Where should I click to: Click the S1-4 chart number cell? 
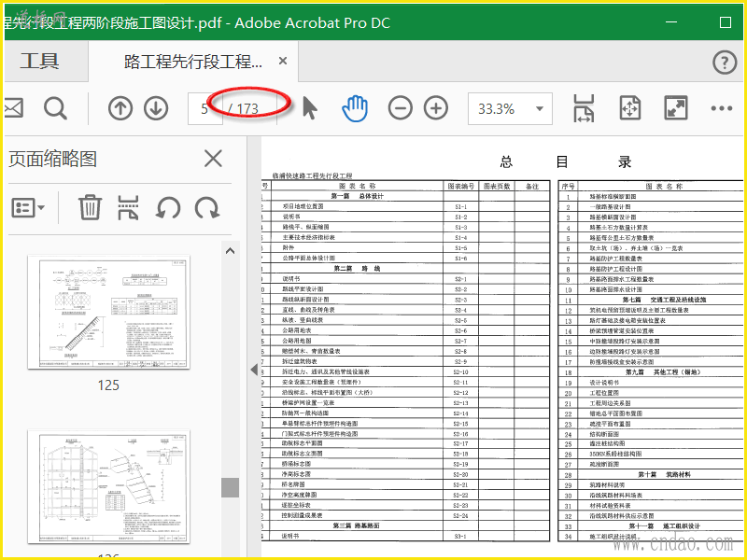coord(460,238)
